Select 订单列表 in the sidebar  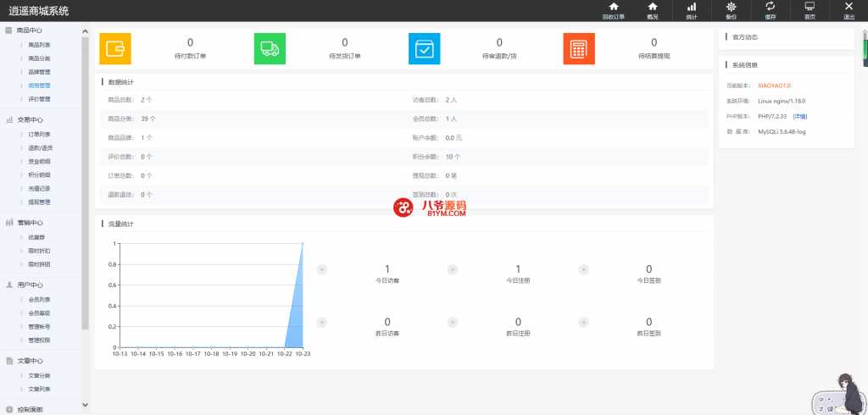[x=40, y=134]
